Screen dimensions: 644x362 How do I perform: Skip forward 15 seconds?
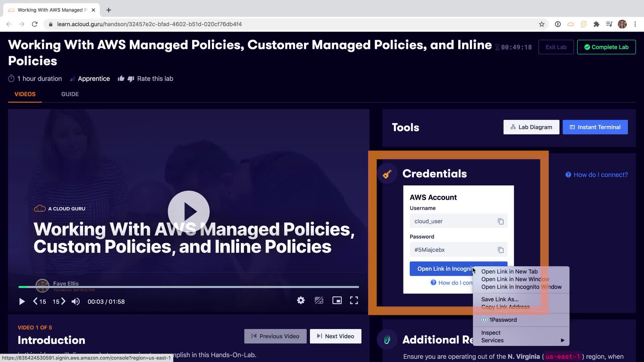pyautogui.click(x=59, y=302)
